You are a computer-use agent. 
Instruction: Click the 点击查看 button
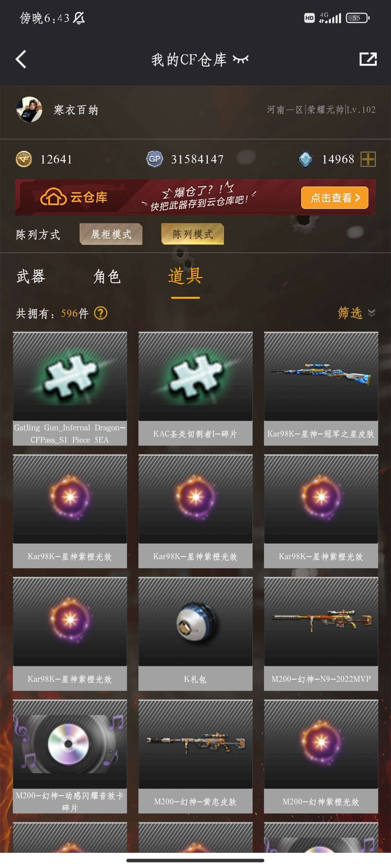coord(335,198)
